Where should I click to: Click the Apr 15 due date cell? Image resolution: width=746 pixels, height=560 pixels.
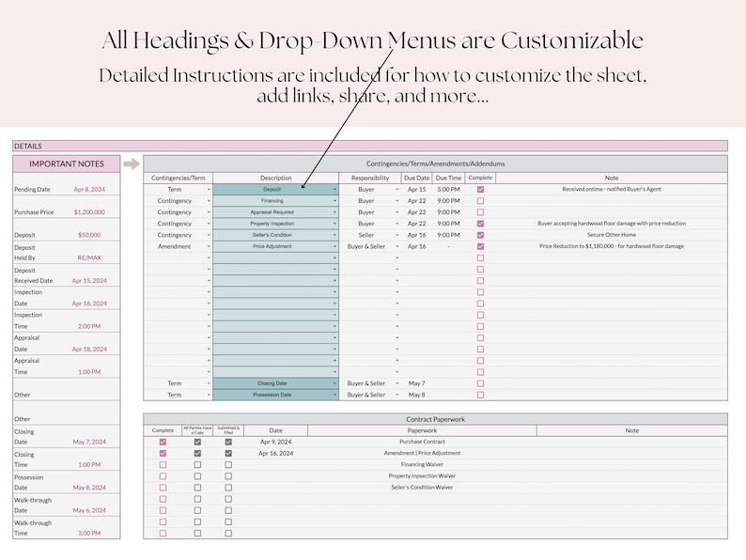click(x=417, y=190)
